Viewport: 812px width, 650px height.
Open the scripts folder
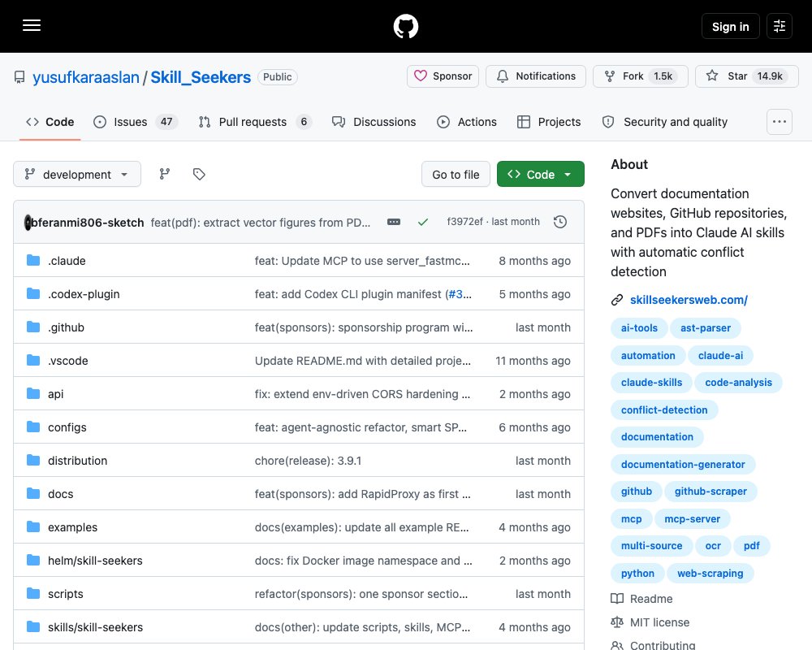click(x=65, y=593)
